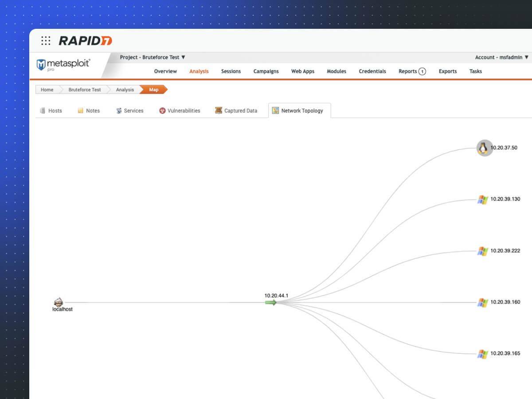Navigate to Bruteforce Test breadcrumb
Image resolution: width=532 pixels, height=399 pixels.
pos(84,90)
